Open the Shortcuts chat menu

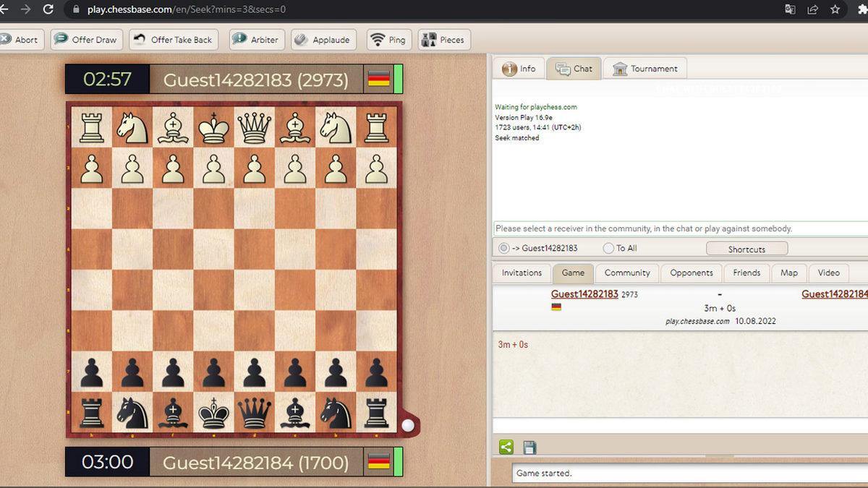pyautogui.click(x=746, y=249)
